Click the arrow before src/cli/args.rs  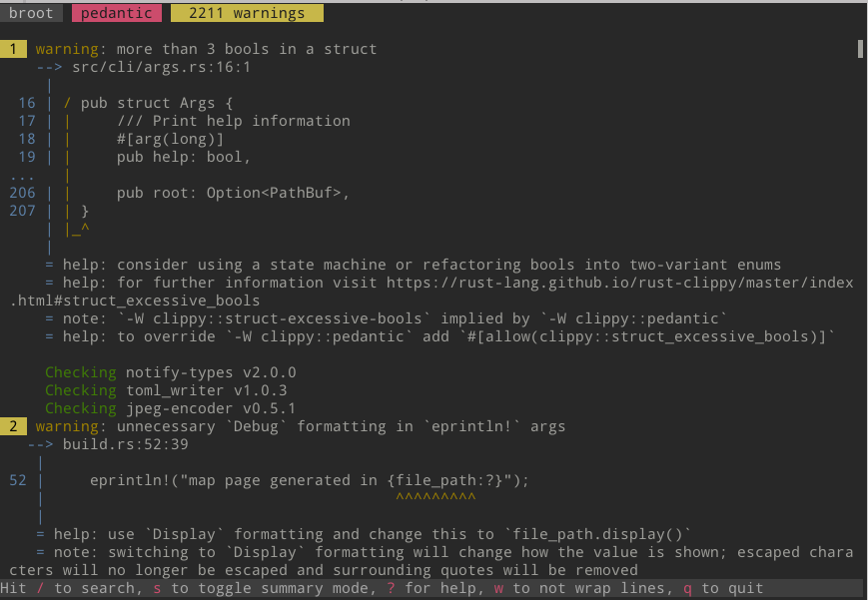pos(49,67)
